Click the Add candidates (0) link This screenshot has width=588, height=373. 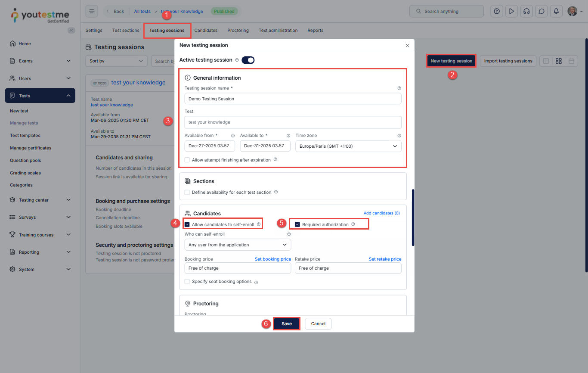pyautogui.click(x=382, y=213)
